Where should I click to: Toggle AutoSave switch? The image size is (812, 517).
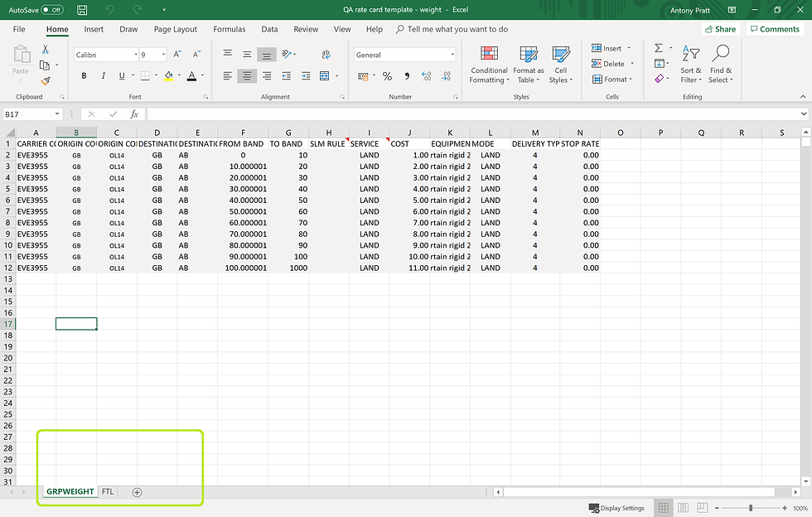(51, 10)
